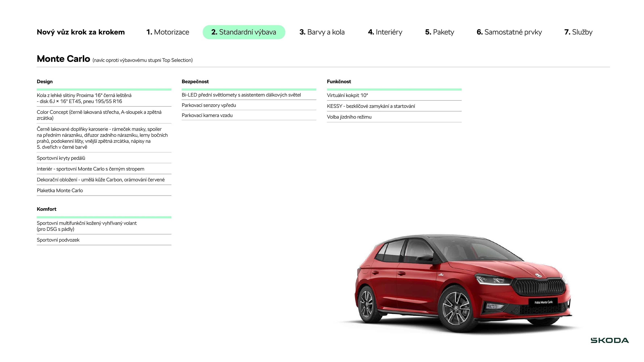Switch to step 3 Barvy a kola
Screen dimensions: 644x362
pyautogui.click(x=322, y=32)
